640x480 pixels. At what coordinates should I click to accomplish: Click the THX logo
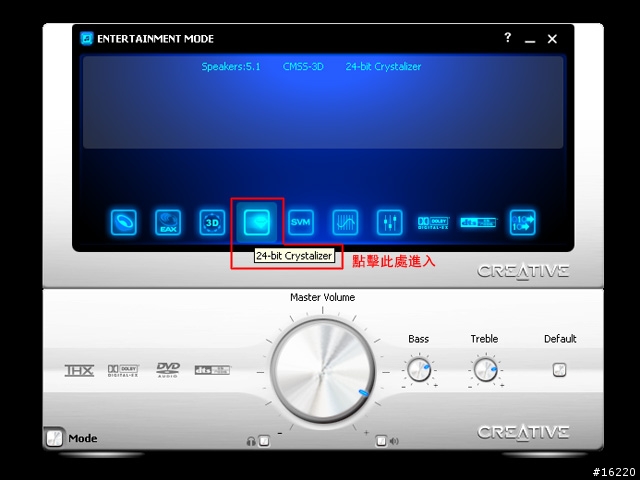[79, 371]
